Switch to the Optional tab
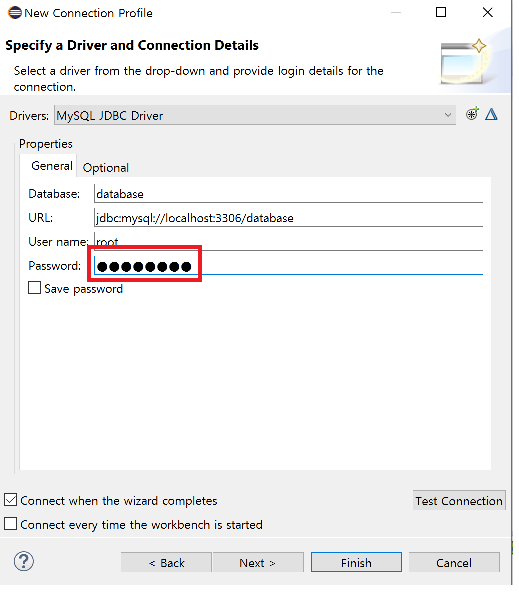 point(106,168)
